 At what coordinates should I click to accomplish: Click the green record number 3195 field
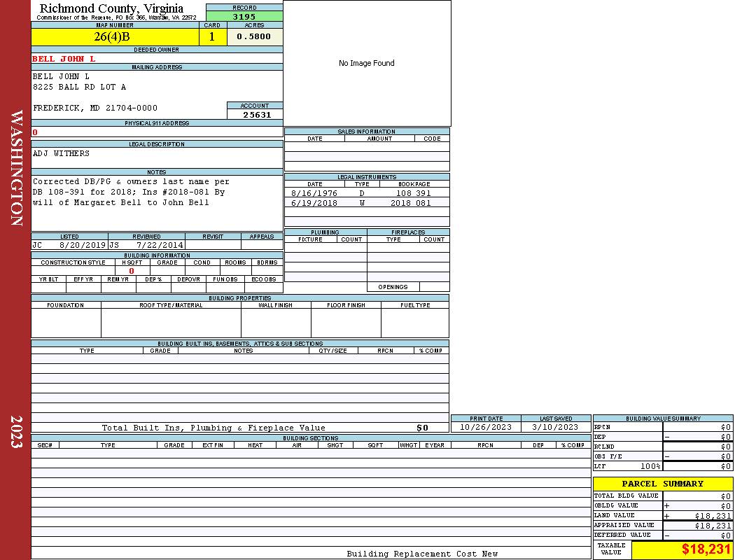(x=244, y=16)
